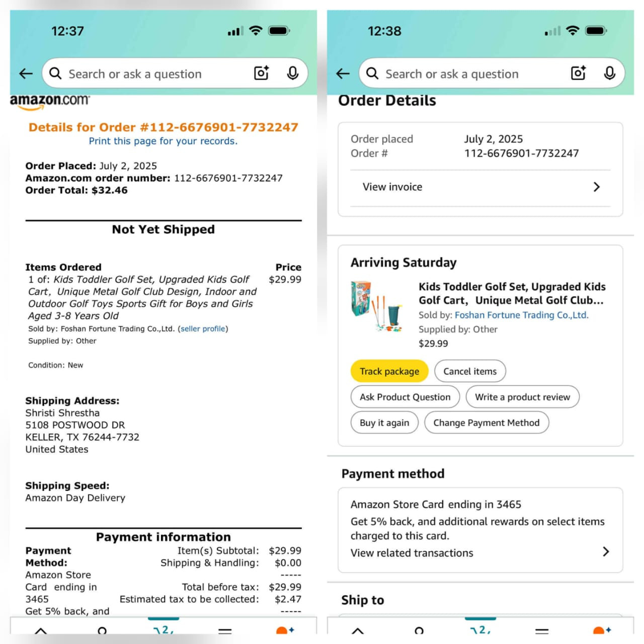Open Foshan Fortune Trading Co.,Ltd. seller link
The width and height of the screenshot is (644, 644).
pyautogui.click(x=522, y=315)
